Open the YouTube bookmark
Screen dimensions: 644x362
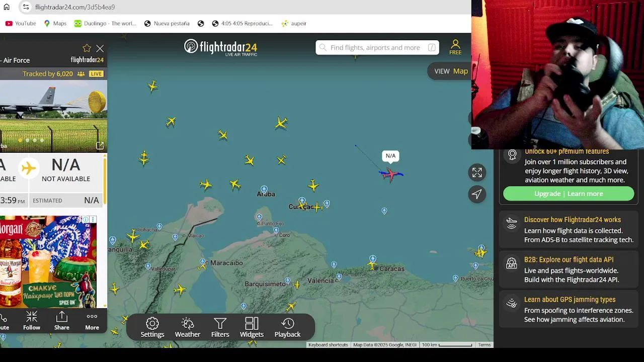(21, 23)
